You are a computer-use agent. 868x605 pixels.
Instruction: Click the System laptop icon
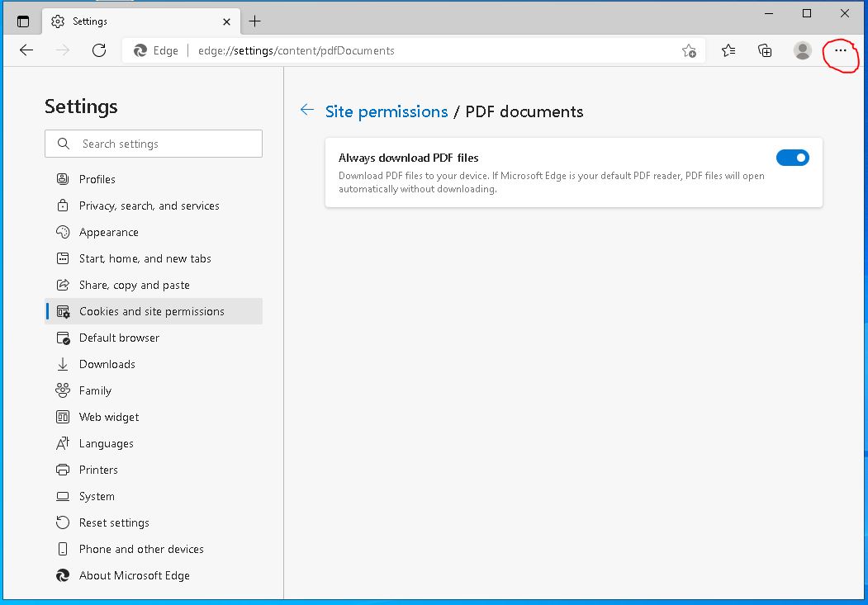[63, 497]
